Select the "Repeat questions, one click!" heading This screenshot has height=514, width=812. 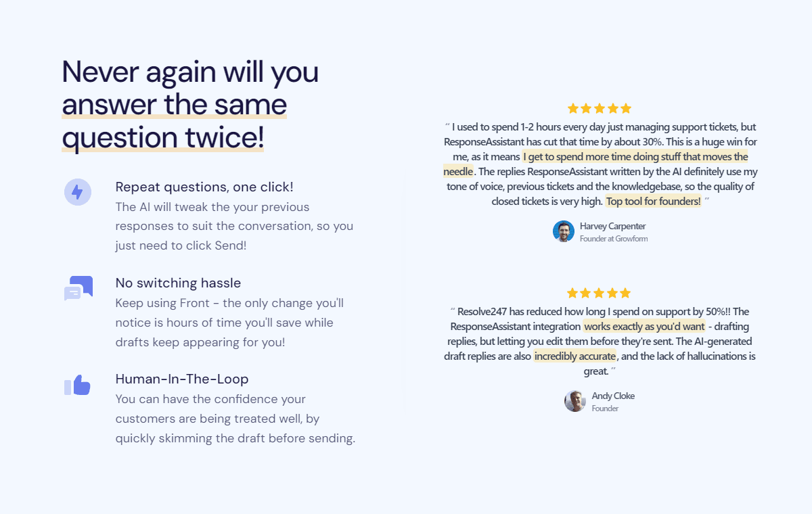click(x=204, y=187)
